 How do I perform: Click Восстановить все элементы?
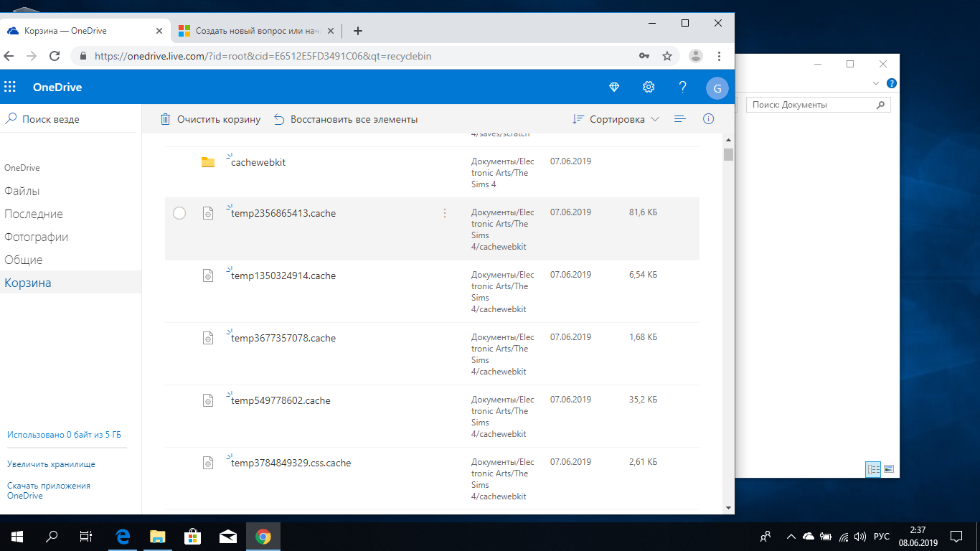(346, 119)
